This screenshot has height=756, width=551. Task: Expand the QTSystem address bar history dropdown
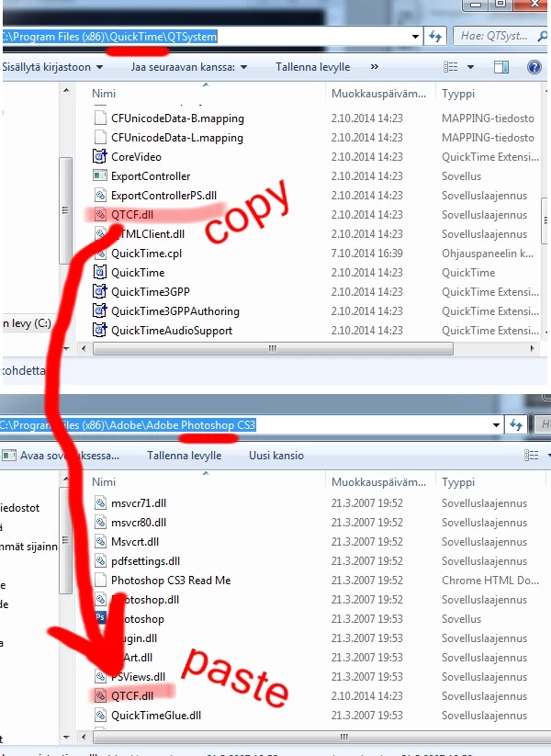(x=415, y=36)
